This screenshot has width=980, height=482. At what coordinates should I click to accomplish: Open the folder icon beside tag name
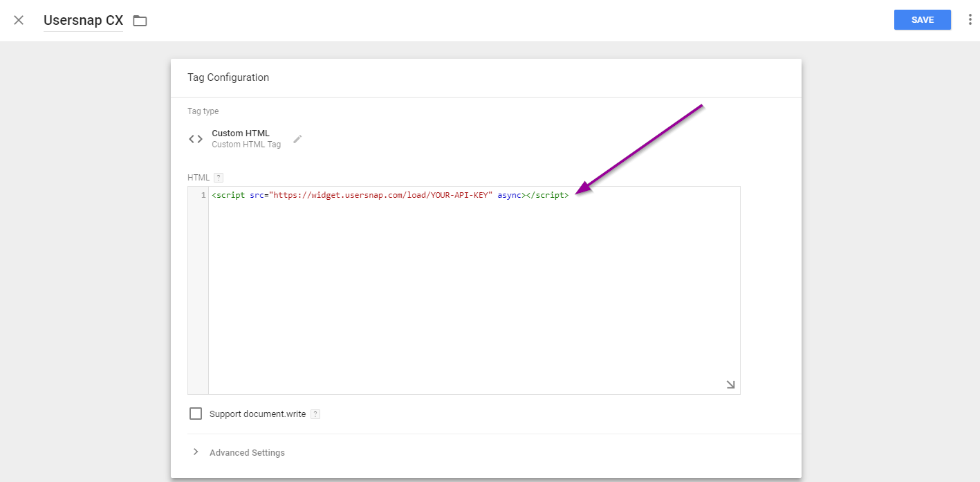click(x=140, y=21)
